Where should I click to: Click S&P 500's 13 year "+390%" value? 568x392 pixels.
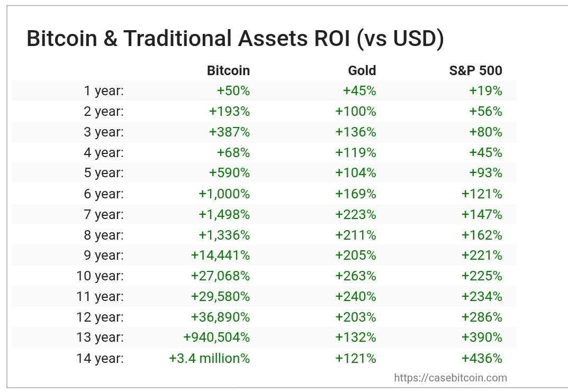point(482,338)
